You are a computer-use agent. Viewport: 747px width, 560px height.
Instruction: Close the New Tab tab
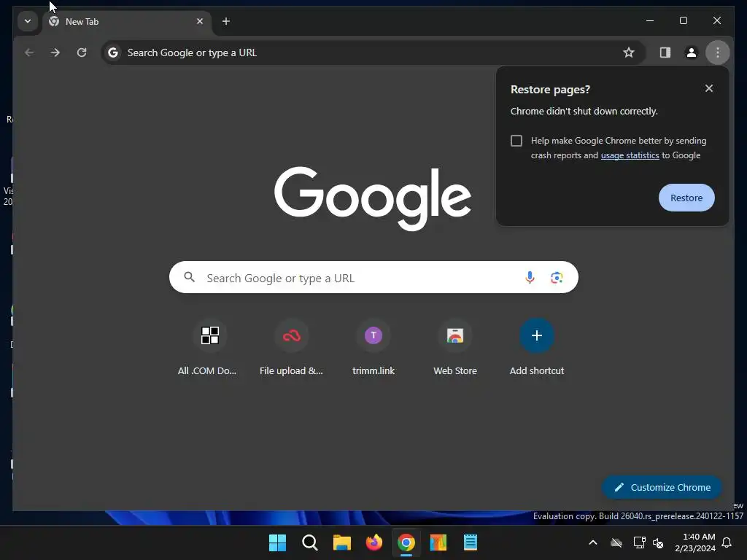tap(200, 21)
